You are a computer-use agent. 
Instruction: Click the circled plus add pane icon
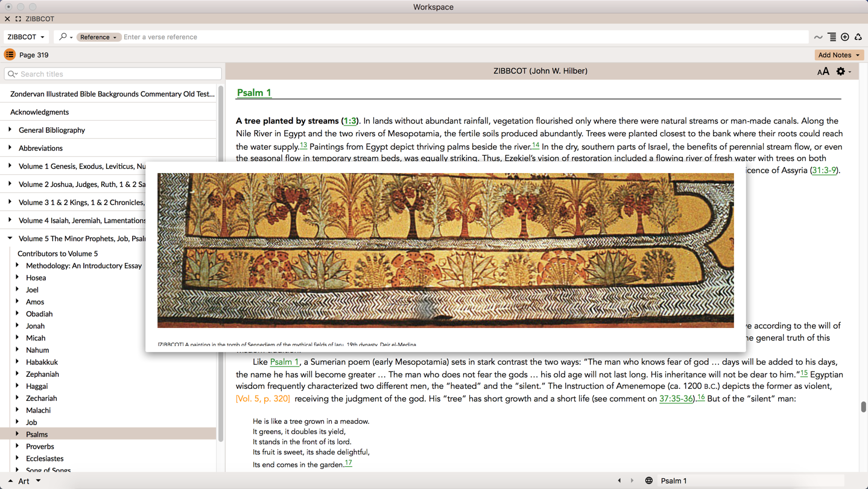coord(845,37)
